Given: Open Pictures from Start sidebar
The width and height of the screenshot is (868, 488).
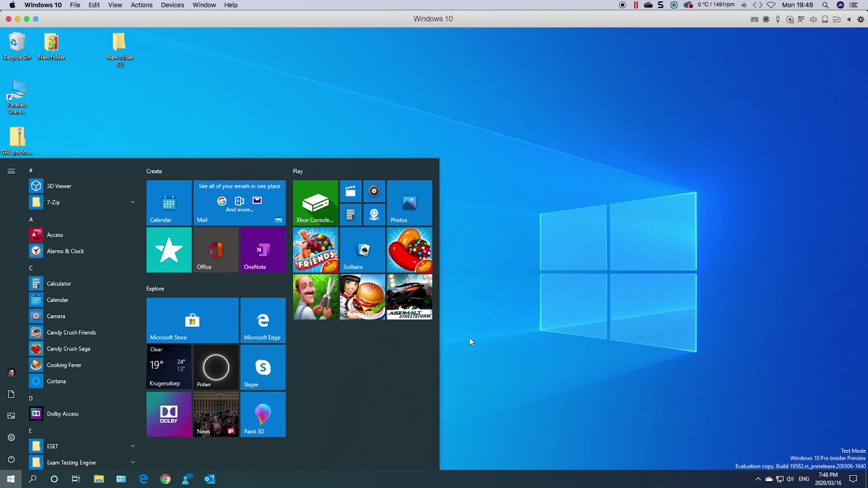Looking at the screenshot, I should pyautogui.click(x=11, y=415).
